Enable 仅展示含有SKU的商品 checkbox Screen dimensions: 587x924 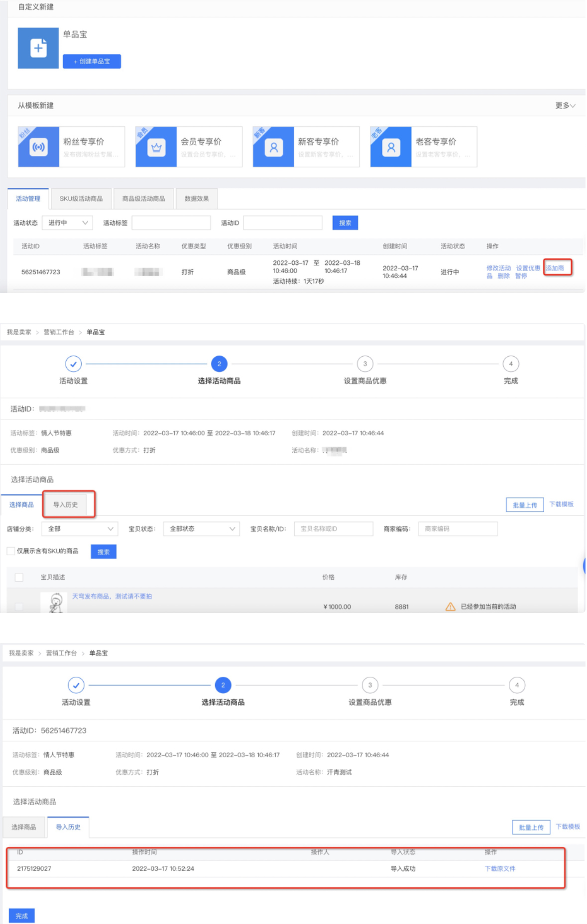(x=11, y=551)
